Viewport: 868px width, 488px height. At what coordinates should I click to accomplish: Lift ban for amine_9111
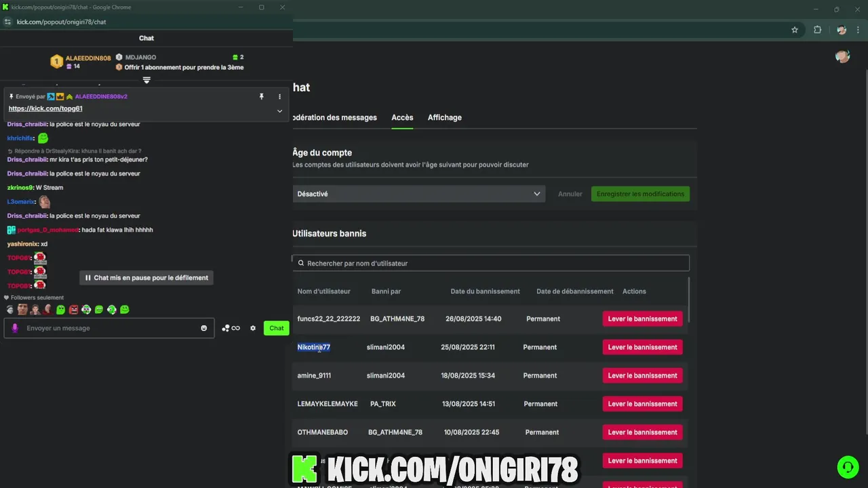pos(642,375)
